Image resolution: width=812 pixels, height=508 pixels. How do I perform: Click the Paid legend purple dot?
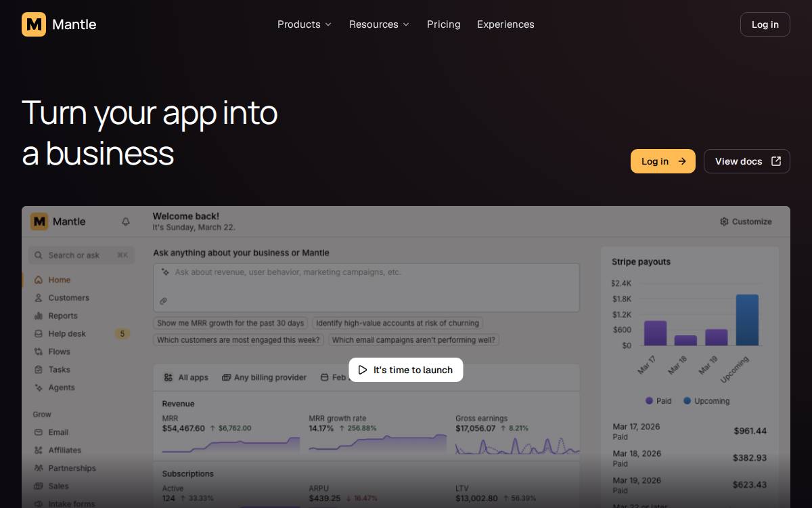pyautogui.click(x=650, y=401)
